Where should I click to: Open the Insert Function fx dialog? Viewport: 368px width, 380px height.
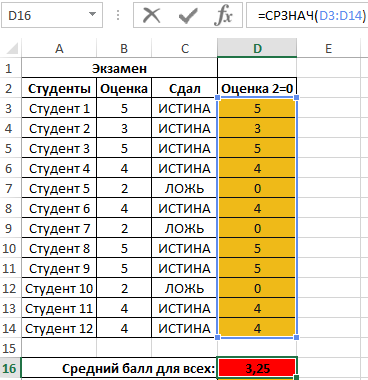pyautogui.click(x=223, y=15)
